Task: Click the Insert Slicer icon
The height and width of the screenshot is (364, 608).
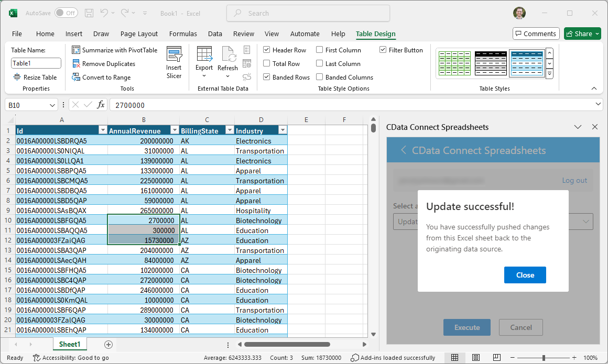Action: pyautogui.click(x=174, y=55)
